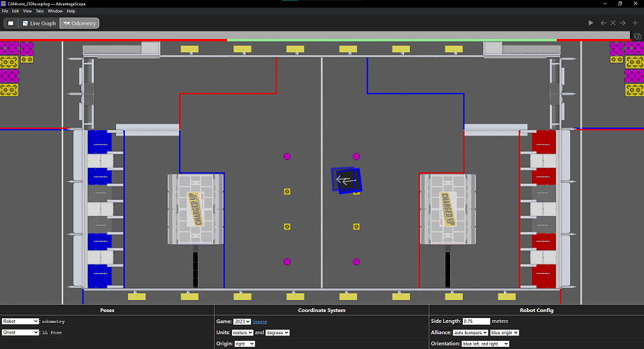This screenshot has width=644, height=349.
Task: Open the auto bumpers alliance dropdown
Action: pyautogui.click(x=470, y=333)
